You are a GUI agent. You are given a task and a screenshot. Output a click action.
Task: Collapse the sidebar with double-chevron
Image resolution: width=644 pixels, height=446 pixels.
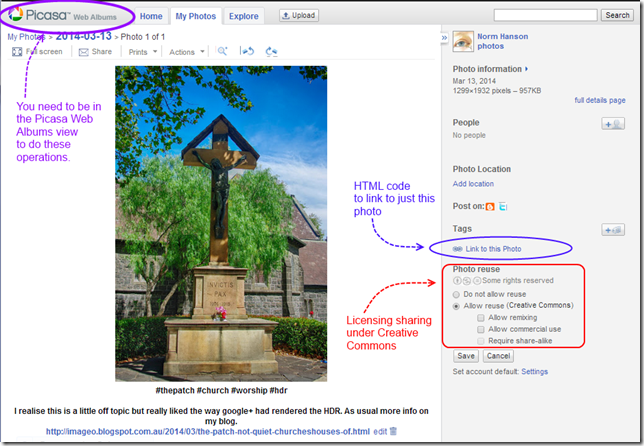(x=444, y=38)
